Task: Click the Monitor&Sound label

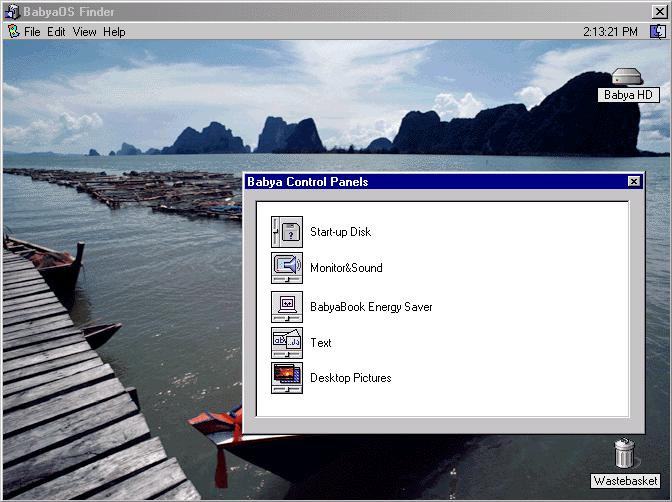Action: click(x=346, y=268)
